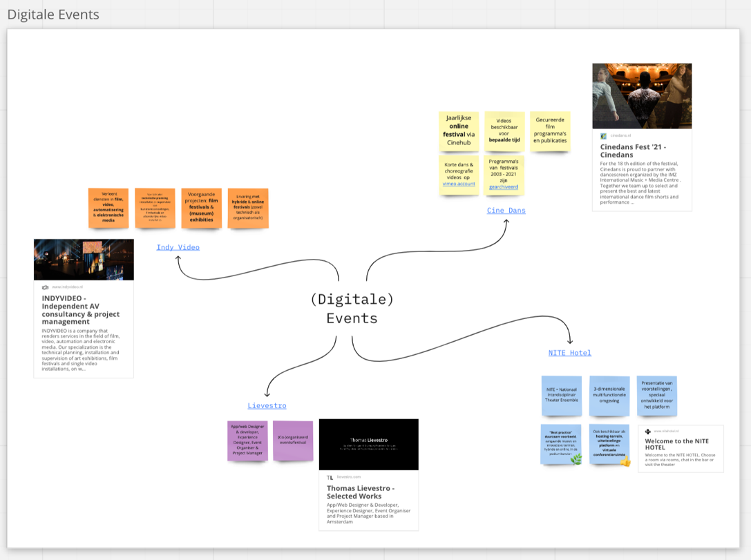This screenshot has height=560, width=751.
Task: Click the www.indyvideo.nl source label
Action: 67,287
